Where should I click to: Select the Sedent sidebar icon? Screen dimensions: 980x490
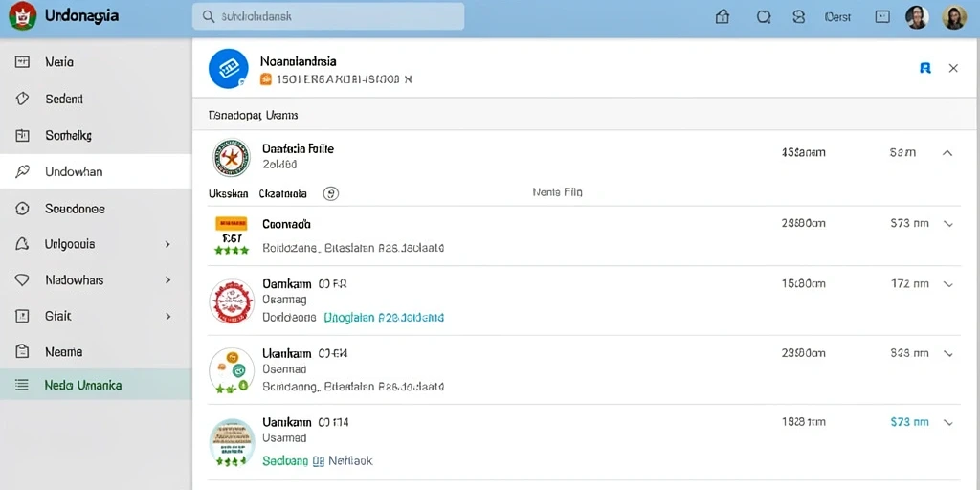point(22,99)
